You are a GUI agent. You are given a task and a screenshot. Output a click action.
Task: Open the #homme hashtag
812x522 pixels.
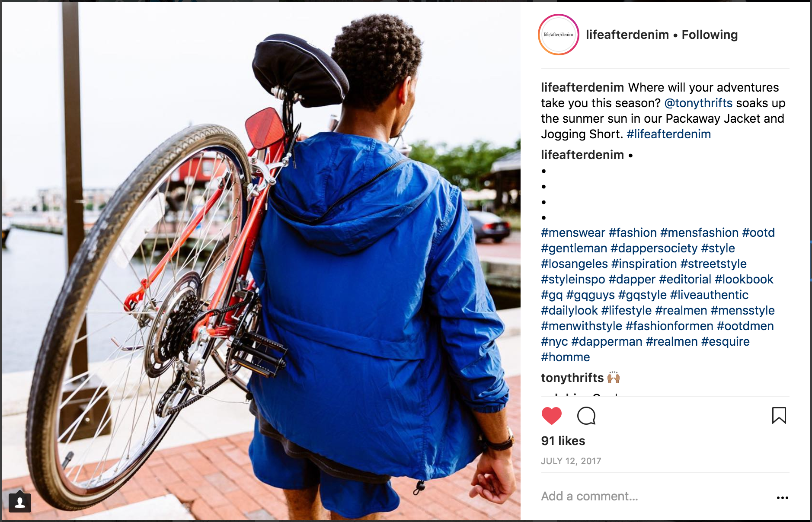565,357
